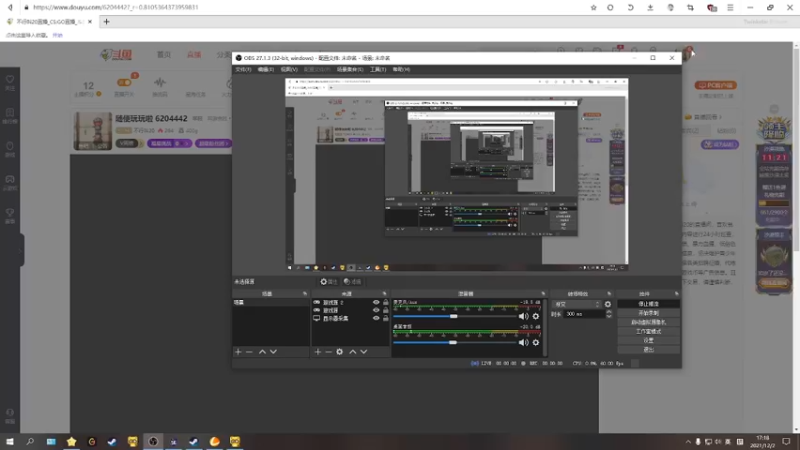The width and height of the screenshot is (800, 450).
Task: Adjust the Desktop Audio volume slider handle
Action: (453, 342)
